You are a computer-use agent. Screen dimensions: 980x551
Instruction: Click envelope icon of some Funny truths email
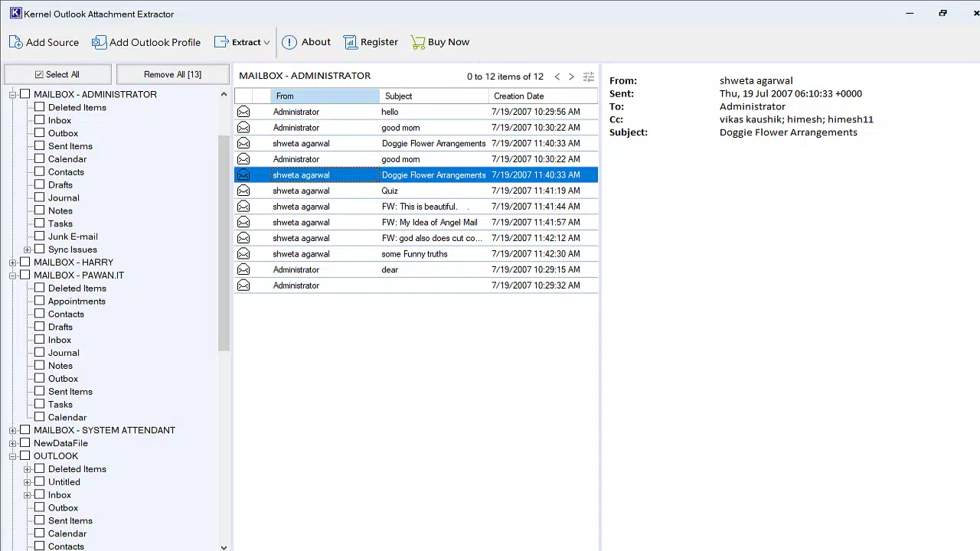[243, 254]
